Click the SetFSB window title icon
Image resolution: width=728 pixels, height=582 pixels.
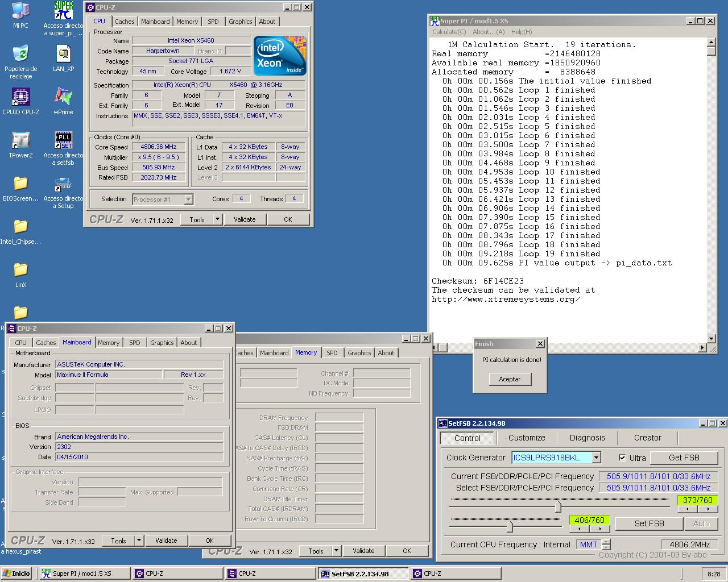tap(443, 423)
